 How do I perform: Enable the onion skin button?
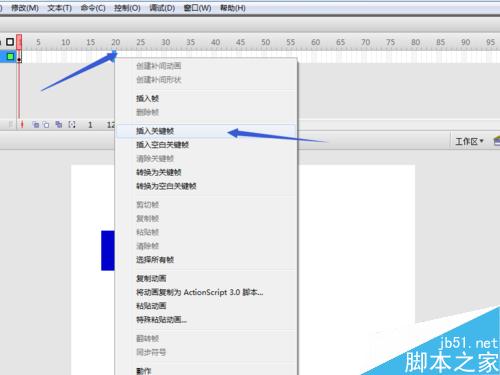tap(35, 125)
